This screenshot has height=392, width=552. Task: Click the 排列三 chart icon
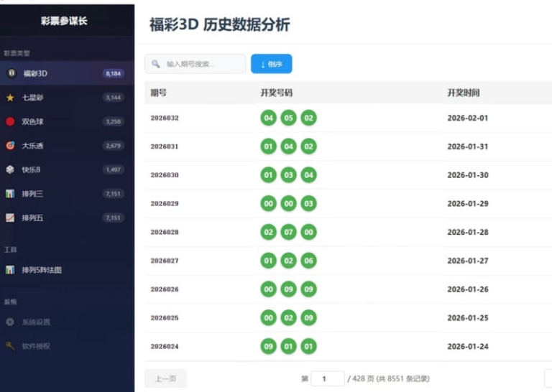(10, 194)
